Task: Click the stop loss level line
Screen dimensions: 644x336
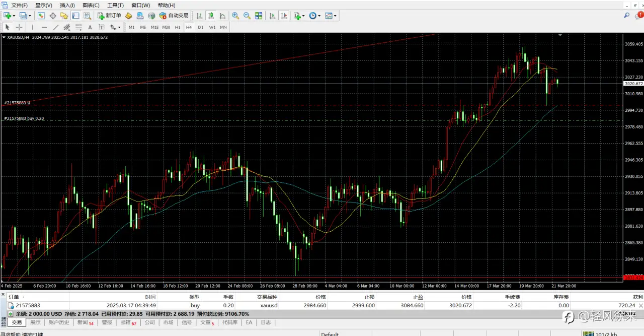Action: 312,105
